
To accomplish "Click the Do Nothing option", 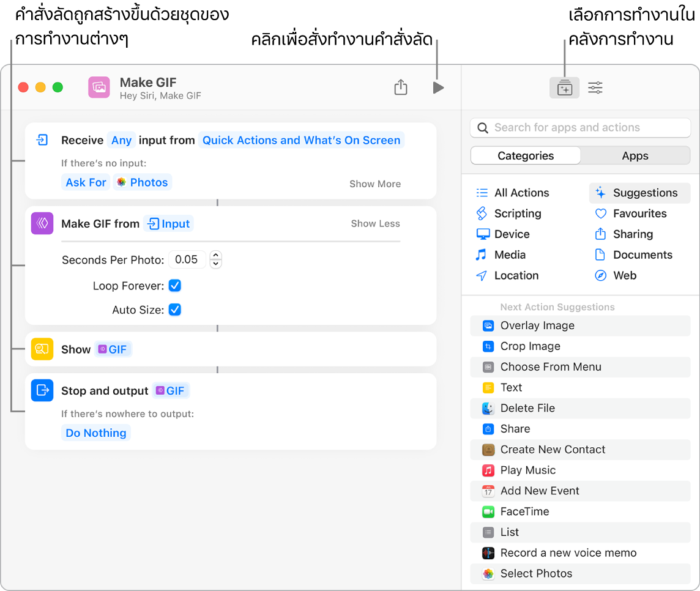I will (96, 433).
